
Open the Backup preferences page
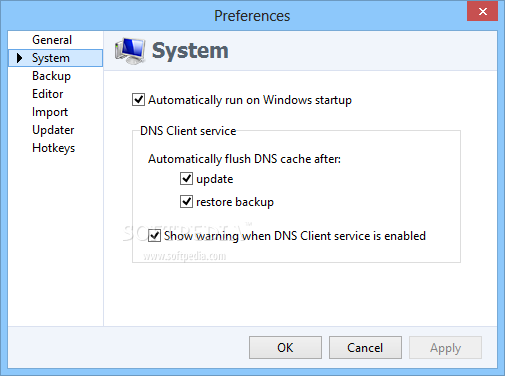pos(51,76)
